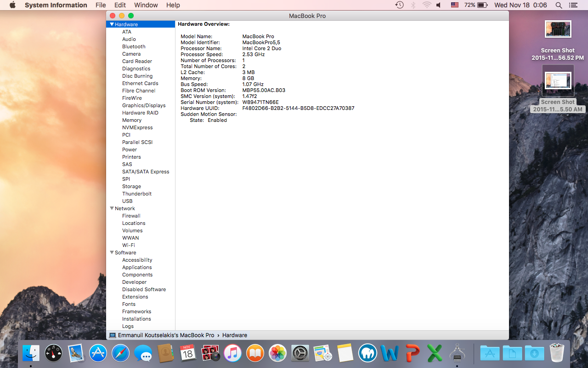Open the Trash in the Dock

557,353
